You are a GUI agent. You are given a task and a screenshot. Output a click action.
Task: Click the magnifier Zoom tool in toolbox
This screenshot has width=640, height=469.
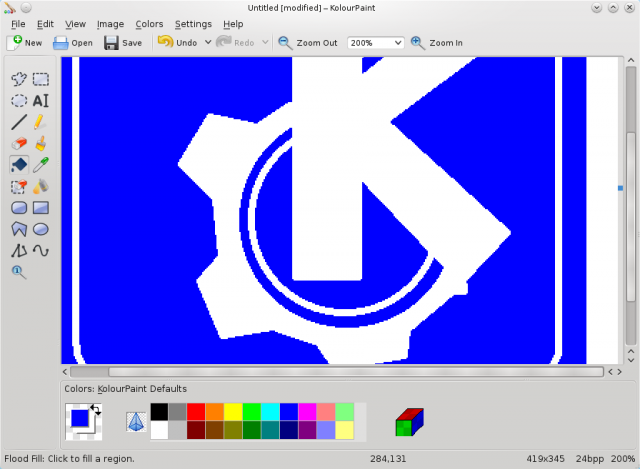tap(19, 272)
